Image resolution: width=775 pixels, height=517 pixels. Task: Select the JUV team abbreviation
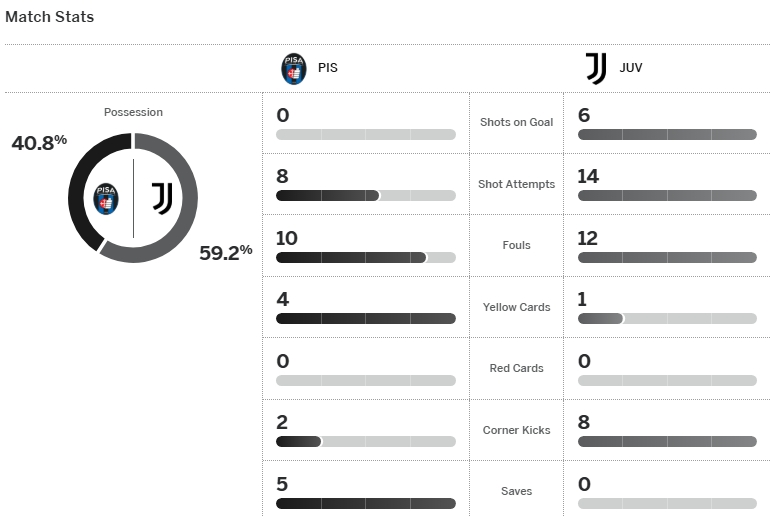point(632,70)
